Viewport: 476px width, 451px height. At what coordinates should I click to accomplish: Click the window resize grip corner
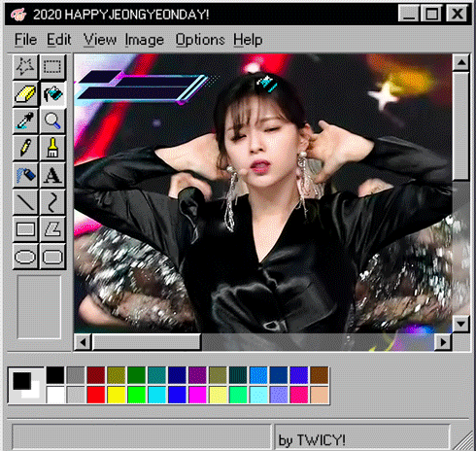pyautogui.click(x=463, y=441)
